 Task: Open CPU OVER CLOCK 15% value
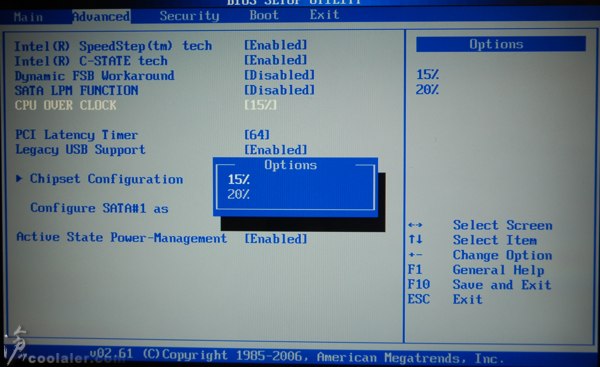click(x=261, y=105)
